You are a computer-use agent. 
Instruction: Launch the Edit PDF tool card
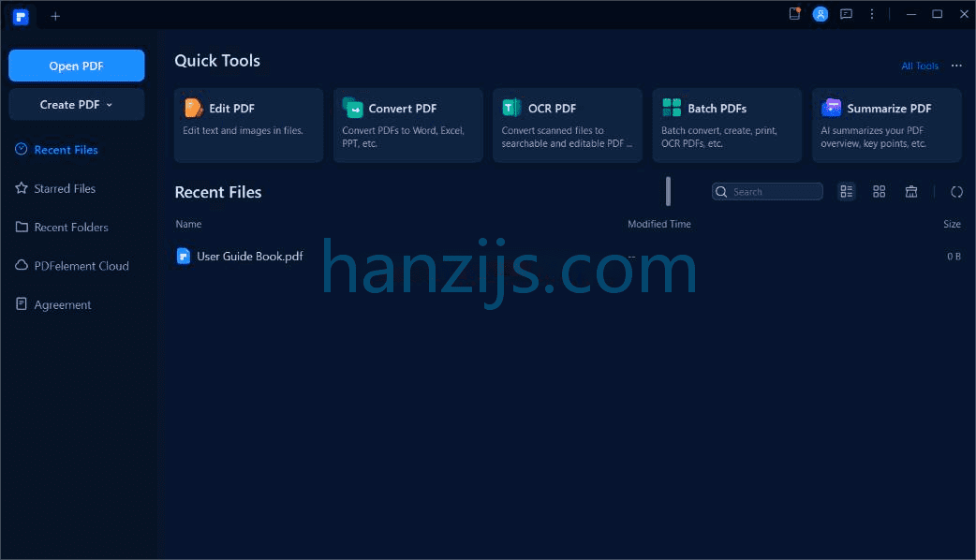[x=249, y=125]
